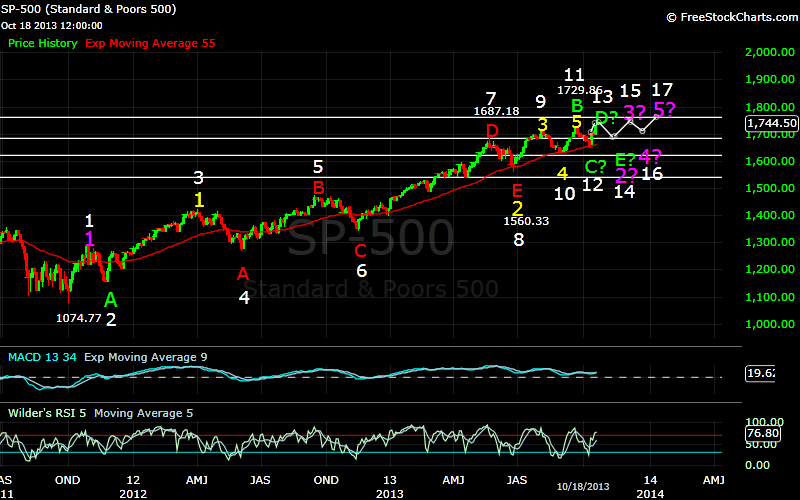Click the 1,744.50 current price box
The width and height of the screenshot is (800, 500).
pos(771,123)
